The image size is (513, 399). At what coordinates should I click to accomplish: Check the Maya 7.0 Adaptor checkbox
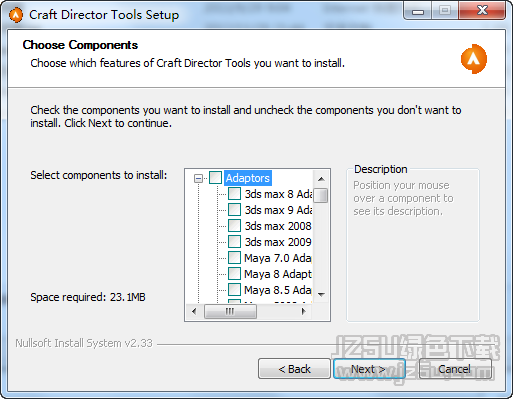(x=234, y=258)
